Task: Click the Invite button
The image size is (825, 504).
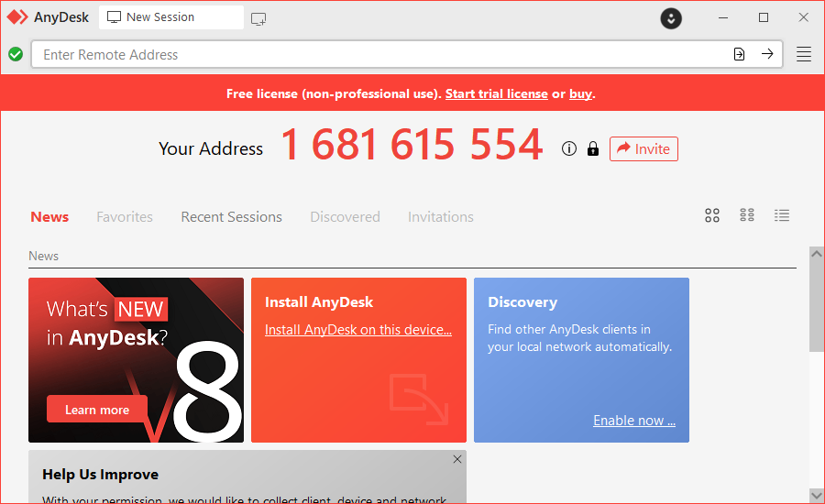Action: pos(643,148)
